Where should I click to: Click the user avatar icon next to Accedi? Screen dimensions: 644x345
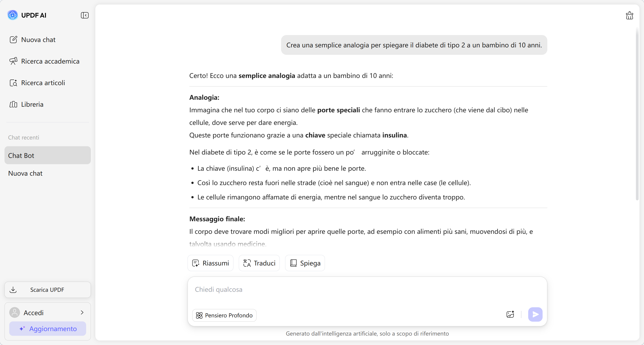tap(14, 313)
